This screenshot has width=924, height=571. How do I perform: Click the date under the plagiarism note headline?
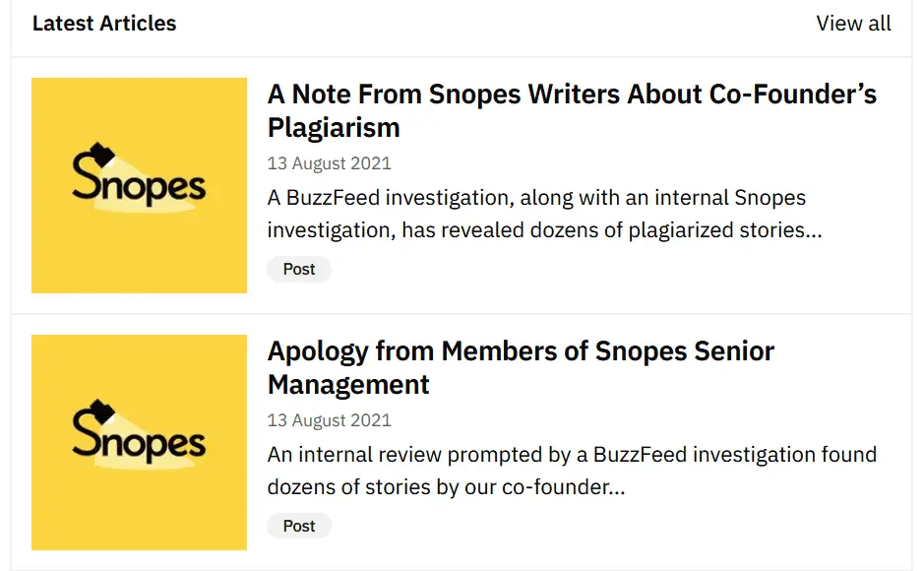[329, 163]
